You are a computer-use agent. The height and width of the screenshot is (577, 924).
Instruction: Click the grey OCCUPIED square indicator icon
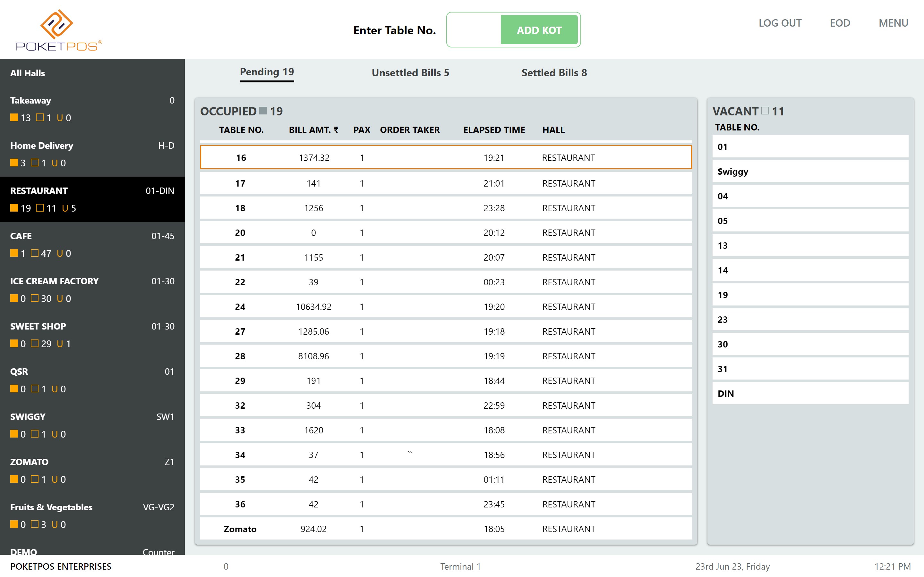(x=263, y=111)
